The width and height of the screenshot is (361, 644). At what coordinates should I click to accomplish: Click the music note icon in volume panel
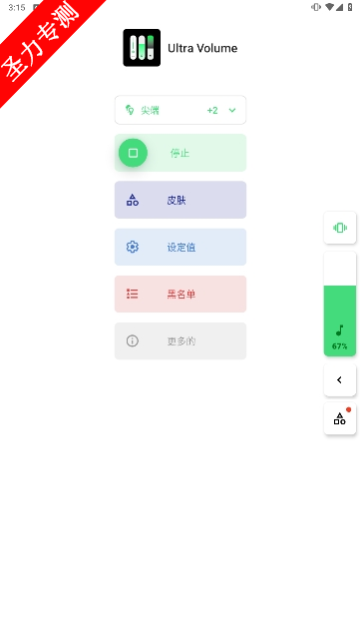click(340, 329)
